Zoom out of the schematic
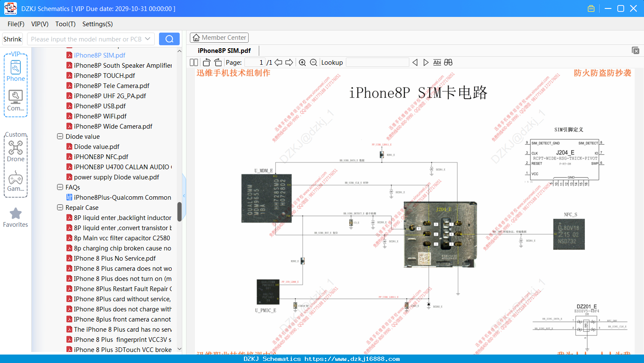This screenshot has height=363, width=644. tap(313, 63)
